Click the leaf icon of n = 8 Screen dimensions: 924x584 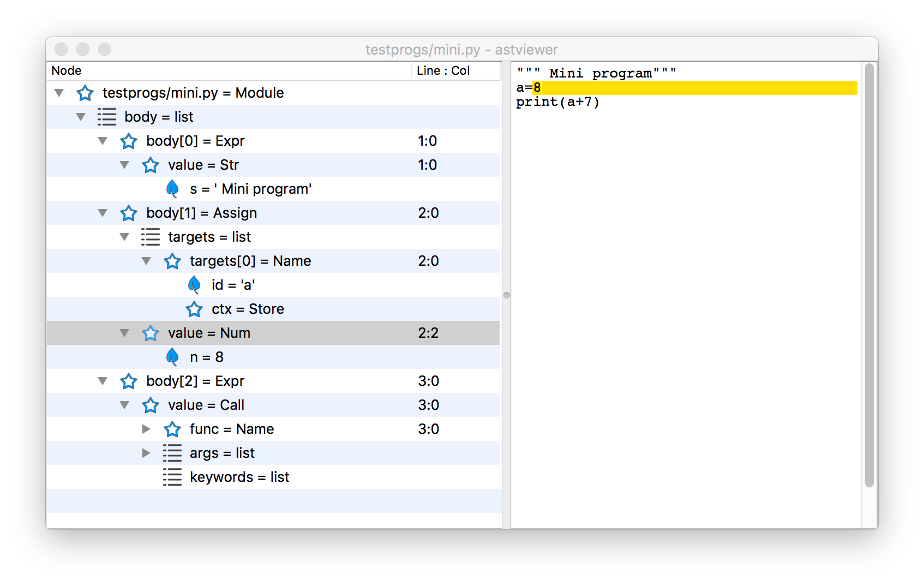tap(172, 357)
